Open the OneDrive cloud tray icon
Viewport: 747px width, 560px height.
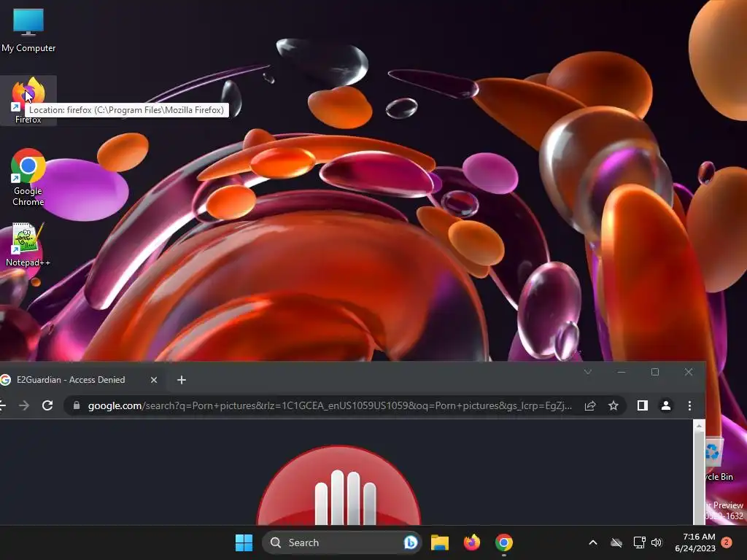(x=616, y=542)
